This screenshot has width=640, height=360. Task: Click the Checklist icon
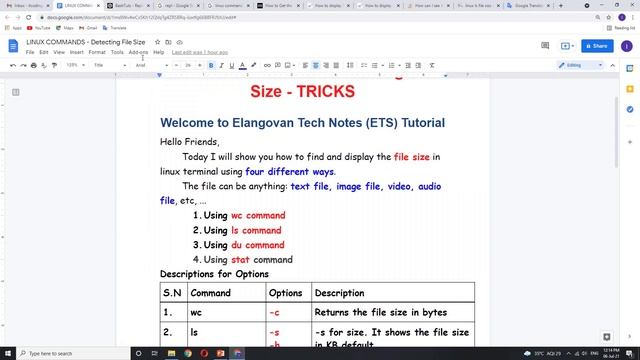[364, 65]
